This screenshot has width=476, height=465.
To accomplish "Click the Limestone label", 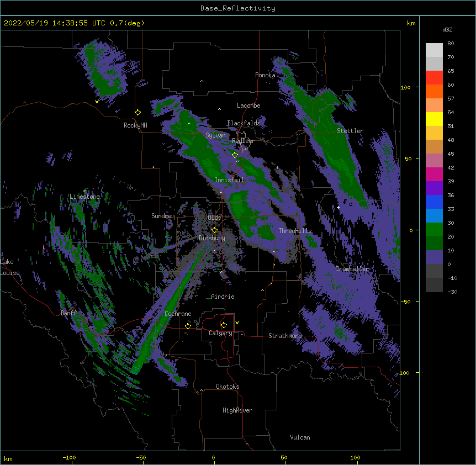I will 84,197.
